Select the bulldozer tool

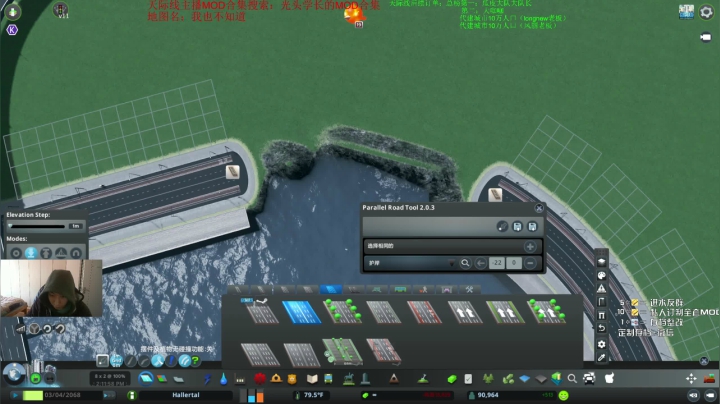[x=709, y=378]
